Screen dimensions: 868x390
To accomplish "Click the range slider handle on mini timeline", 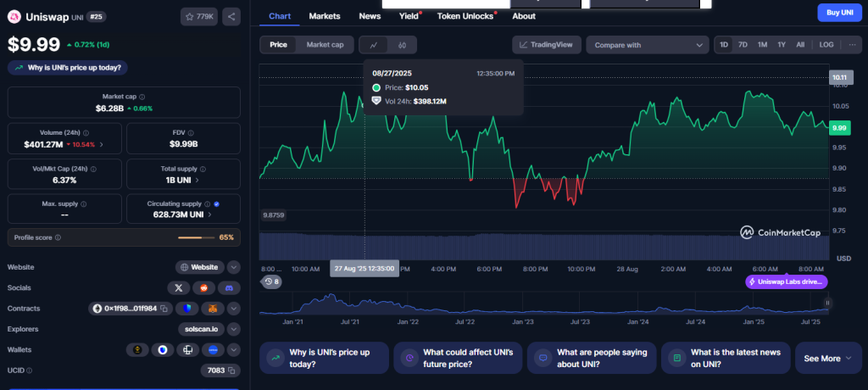I will tap(827, 303).
